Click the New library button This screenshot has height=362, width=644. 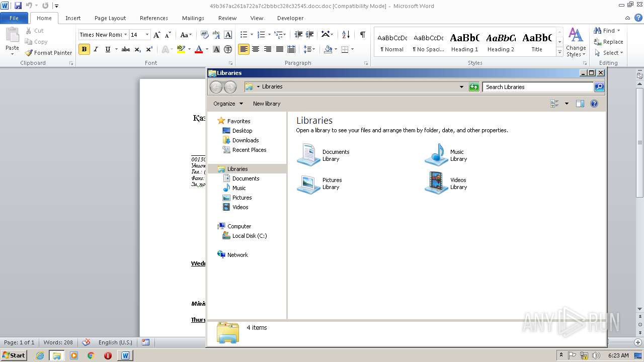[x=267, y=104]
